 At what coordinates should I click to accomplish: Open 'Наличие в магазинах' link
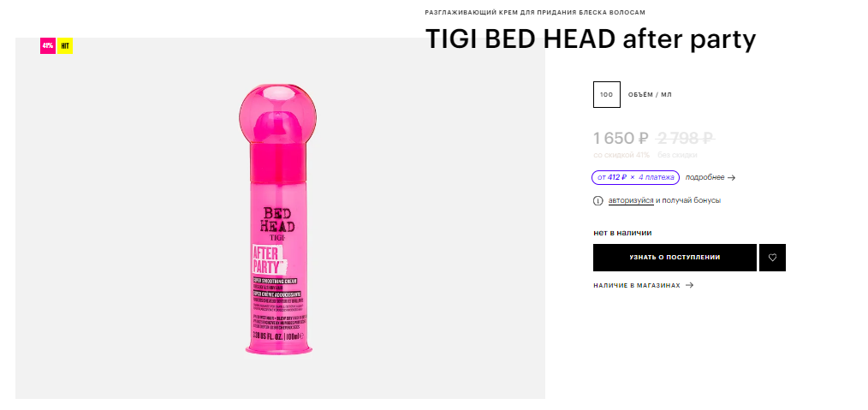point(637,286)
